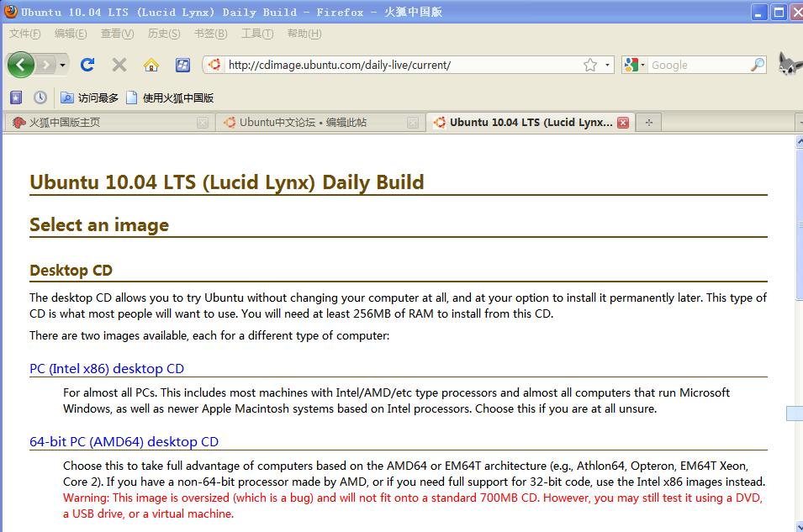
Task: Click the fox mascot icon on toolbar
Action: pos(789,64)
